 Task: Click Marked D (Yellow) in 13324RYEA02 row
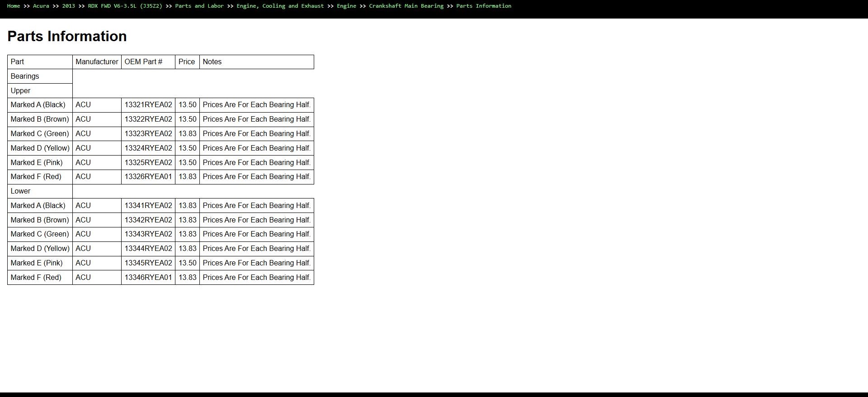40,148
